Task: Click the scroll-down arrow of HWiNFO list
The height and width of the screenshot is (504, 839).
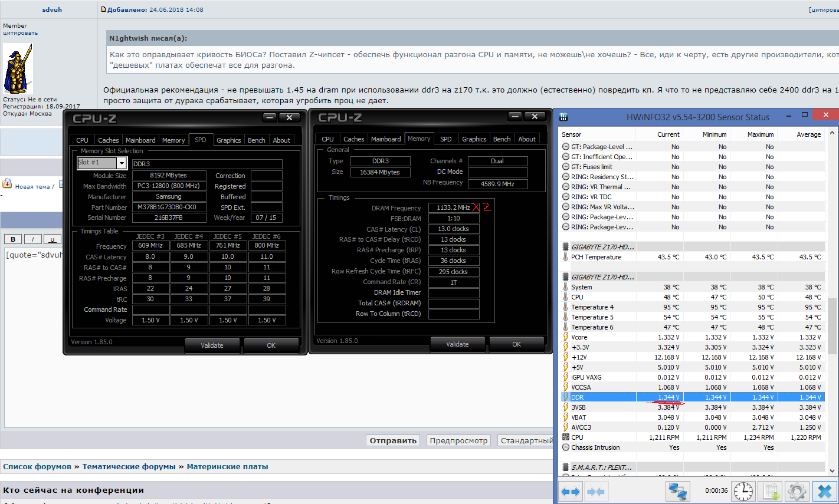Action: point(832,471)
